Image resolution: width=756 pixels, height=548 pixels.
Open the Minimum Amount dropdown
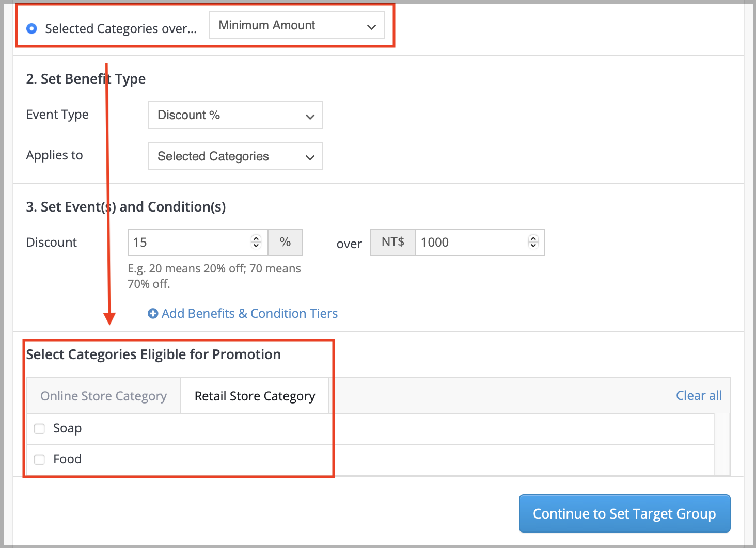(297, 25)
